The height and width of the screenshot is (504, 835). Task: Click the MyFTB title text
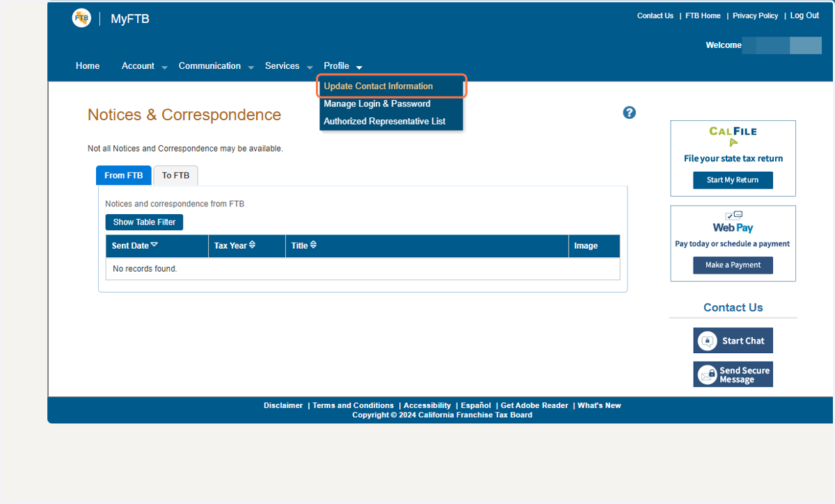click(130, 19)
